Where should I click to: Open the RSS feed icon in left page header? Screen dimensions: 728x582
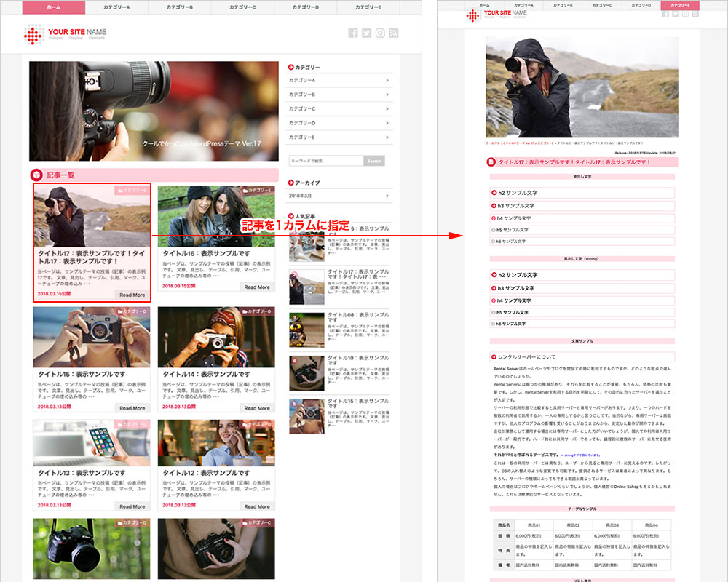pyautogui.click(x=394, y=33)
